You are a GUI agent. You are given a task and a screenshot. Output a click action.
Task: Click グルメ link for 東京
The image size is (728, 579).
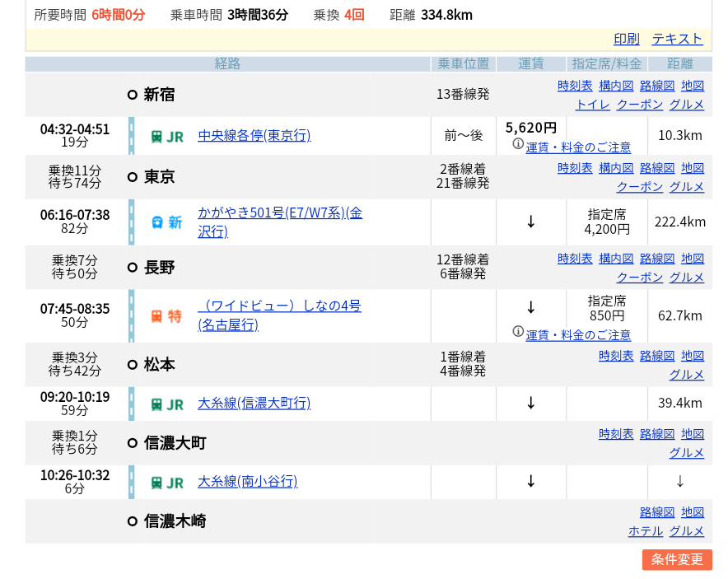(x=687, y=187)
